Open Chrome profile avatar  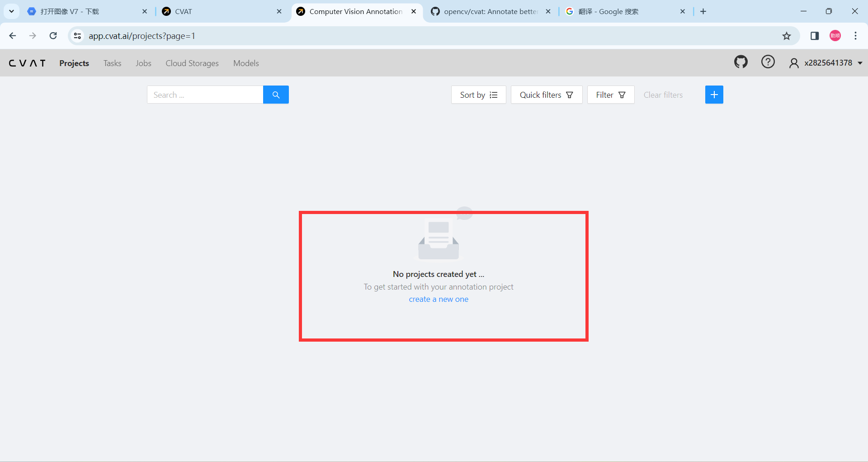[x=835, y=36]
